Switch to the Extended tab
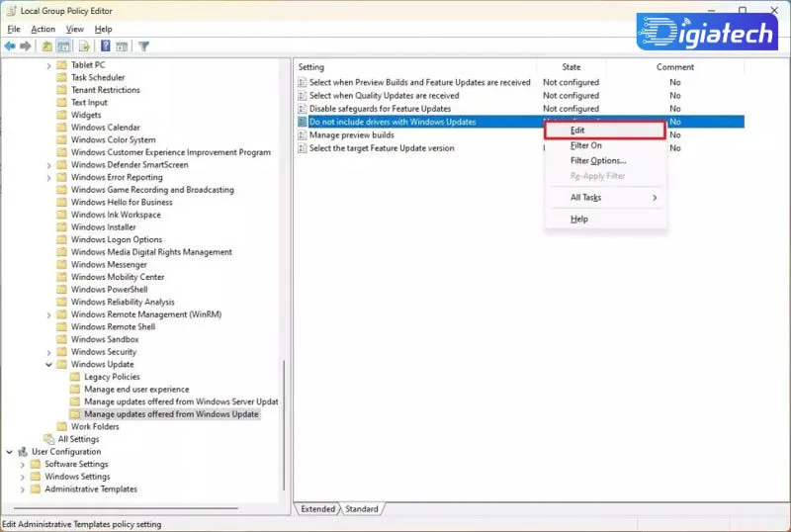The height and width of the screenshot is (532, 791). [317, 509]
